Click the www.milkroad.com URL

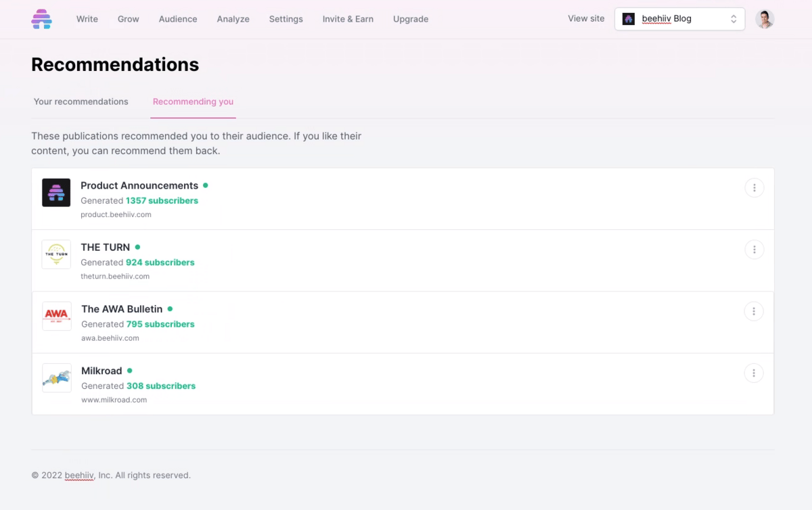pos(114,400)
